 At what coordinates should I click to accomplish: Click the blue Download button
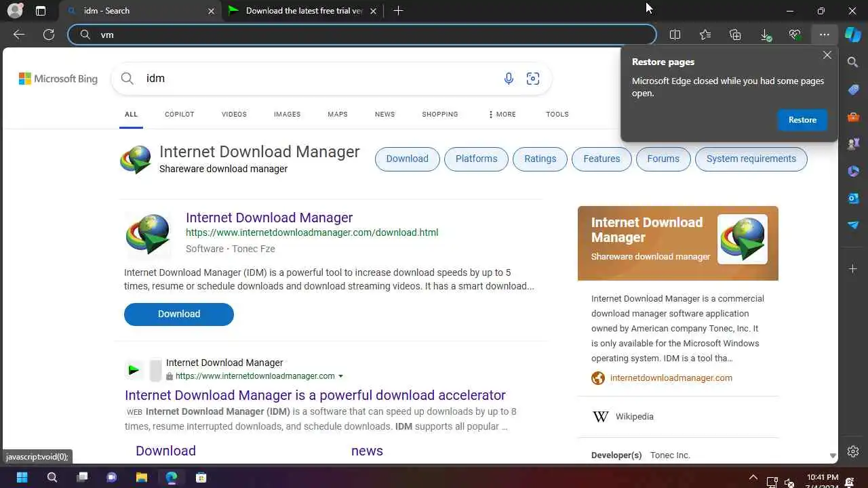179,314
